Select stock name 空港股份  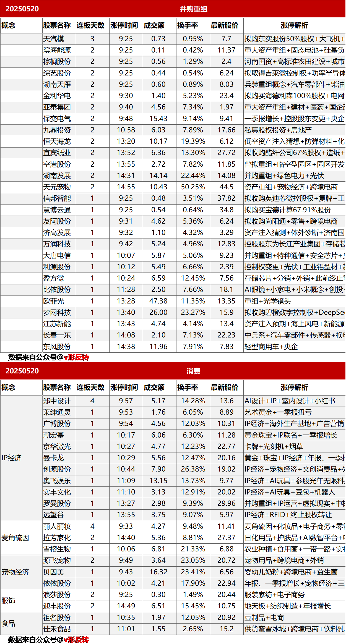point(57,164)
